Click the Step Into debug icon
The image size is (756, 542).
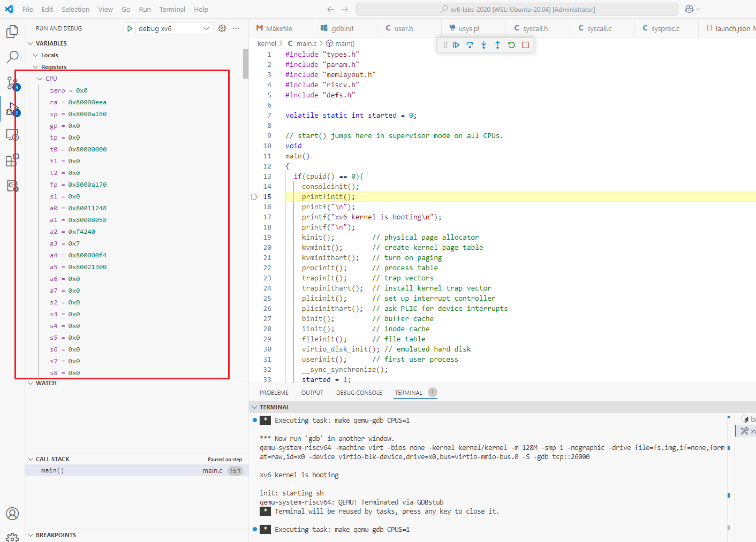coord(483,45)
